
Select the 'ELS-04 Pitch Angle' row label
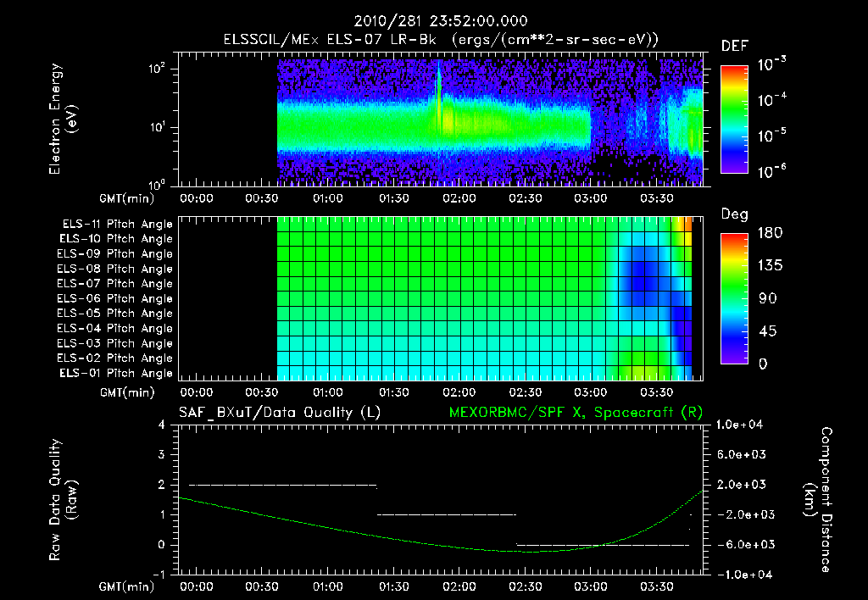[x=115, y=328]
